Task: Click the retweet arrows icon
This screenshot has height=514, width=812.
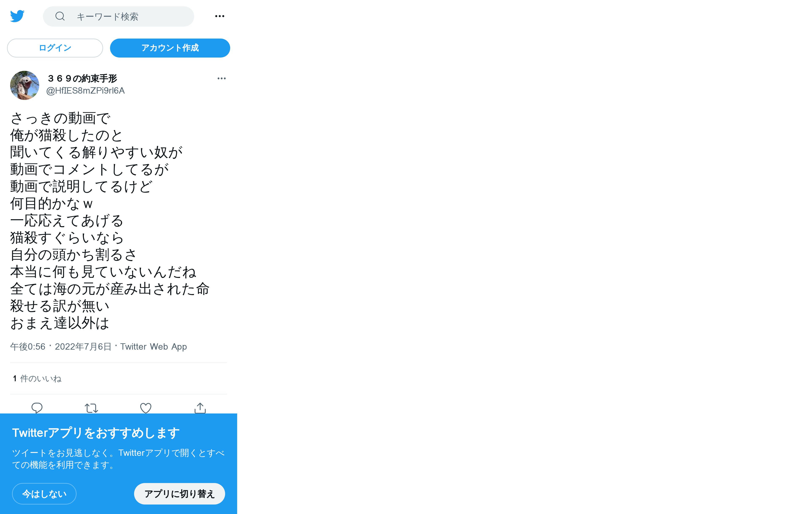Action: [x=91, y=408]
